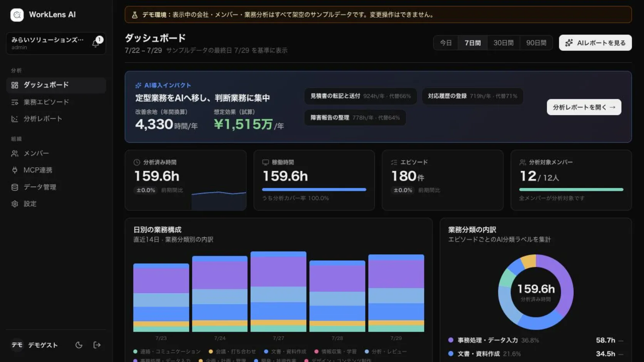Viewport: 644px width, 362px height.
Task: Click the 7/27 stacked bar
Action: (278, 292)
